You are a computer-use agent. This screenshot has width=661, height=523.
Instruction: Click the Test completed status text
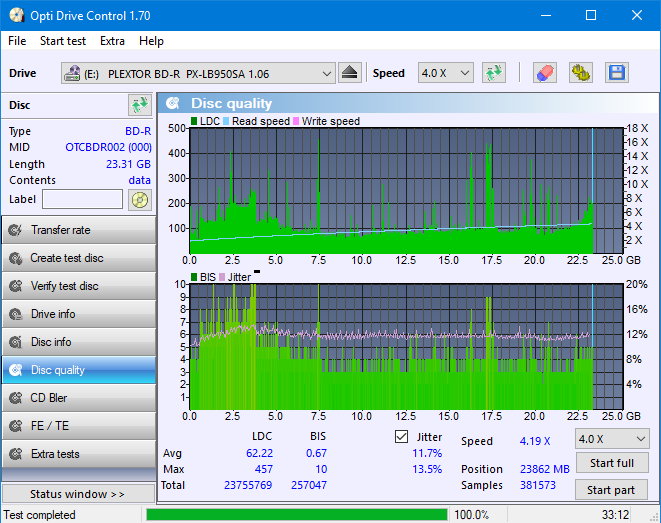(40, 515)
